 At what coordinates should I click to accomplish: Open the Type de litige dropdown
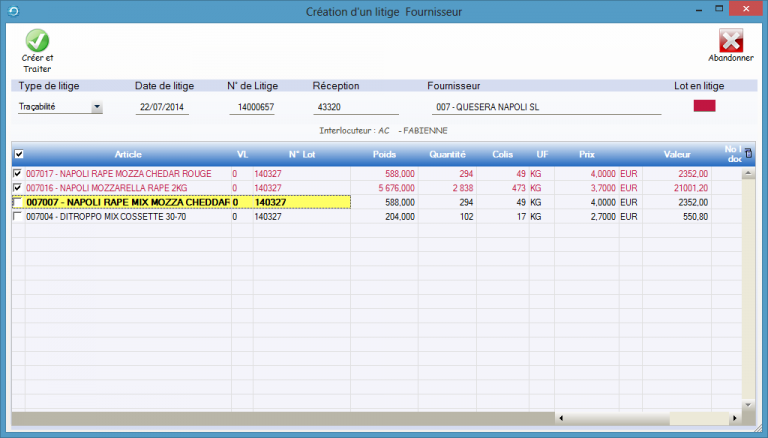97,107
